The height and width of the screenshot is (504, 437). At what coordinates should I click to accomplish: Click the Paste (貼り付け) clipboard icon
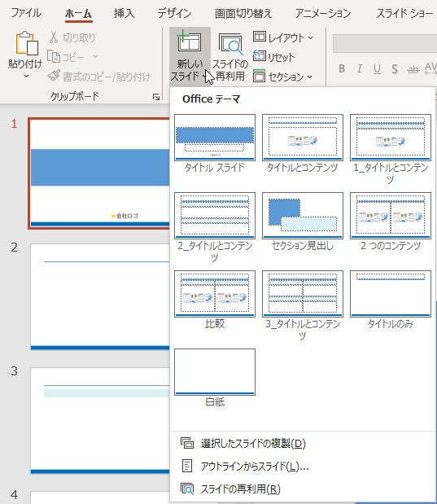[x=27, y=43]
